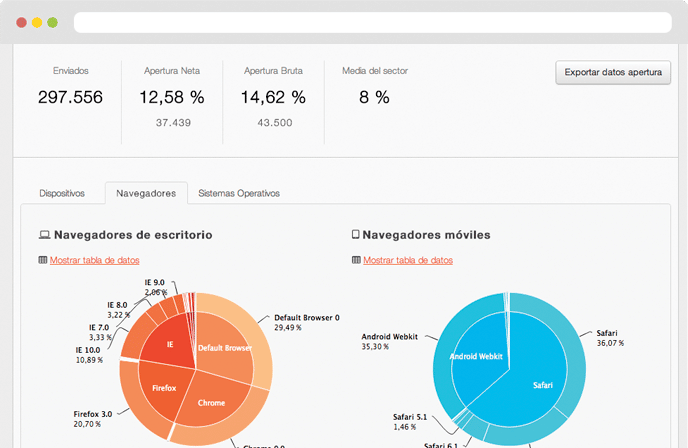
Task: Click the desktop monitor icon beside Navegadores de escritorio
Action: pyautogui.click(x=44, y=235)
